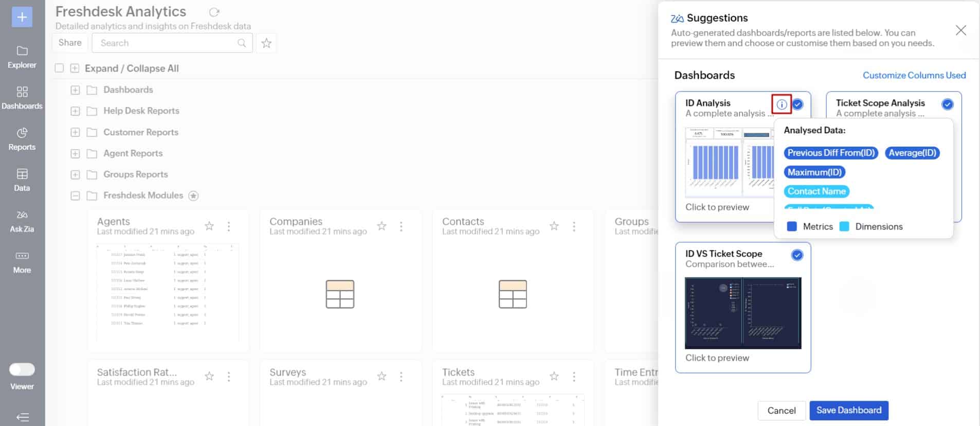Expand the Customer Reports folder
Viewport: 980px width, 426px height.
[75, 132]
